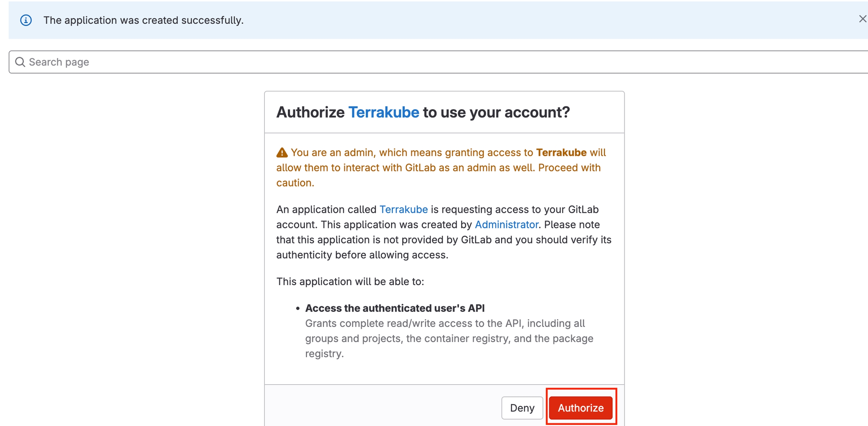
Task: Click the info icon in the success banner
Action: [x=26, y=20]
